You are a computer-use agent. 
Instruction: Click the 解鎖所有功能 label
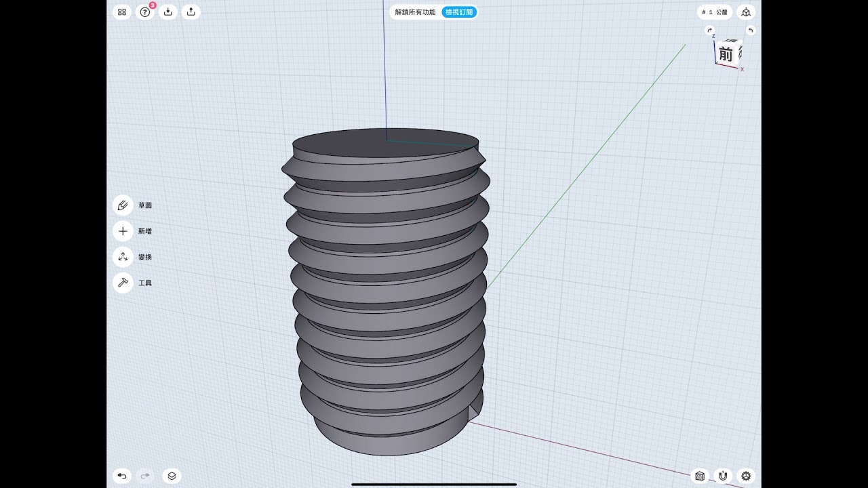click(416, 12)
